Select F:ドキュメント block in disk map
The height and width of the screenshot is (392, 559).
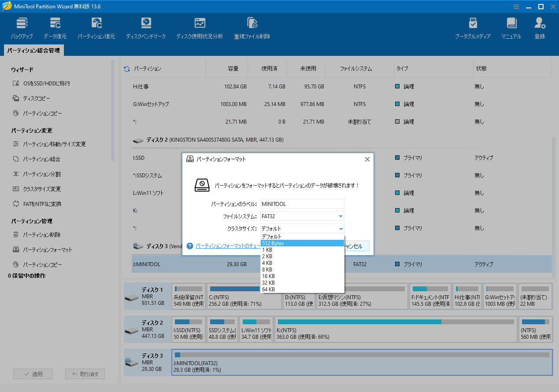tap(430, 297)
